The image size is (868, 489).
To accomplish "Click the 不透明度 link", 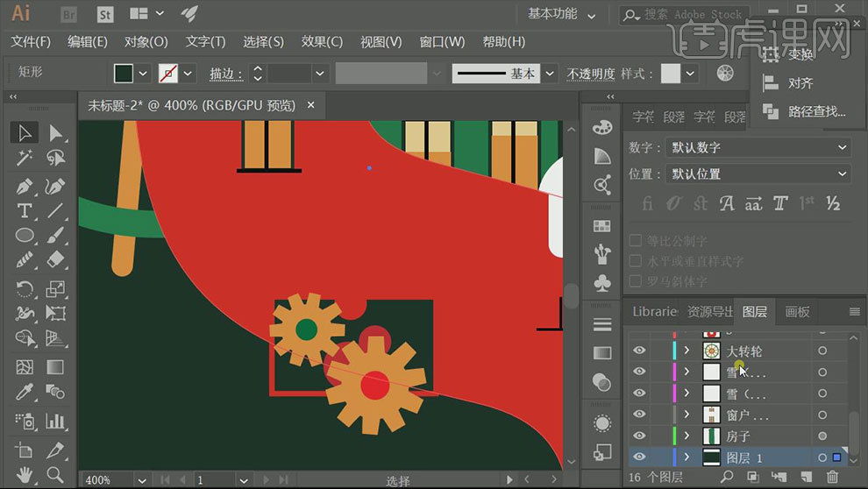I will point(591,74).
